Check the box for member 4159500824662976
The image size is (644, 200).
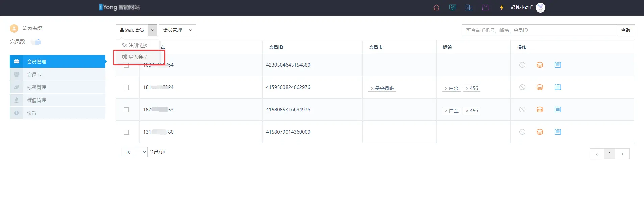point(126,88)
